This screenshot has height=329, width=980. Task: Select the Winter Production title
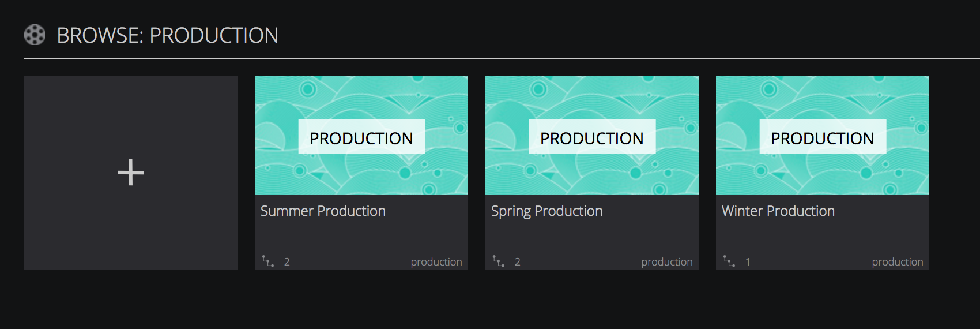coord(778,211)
